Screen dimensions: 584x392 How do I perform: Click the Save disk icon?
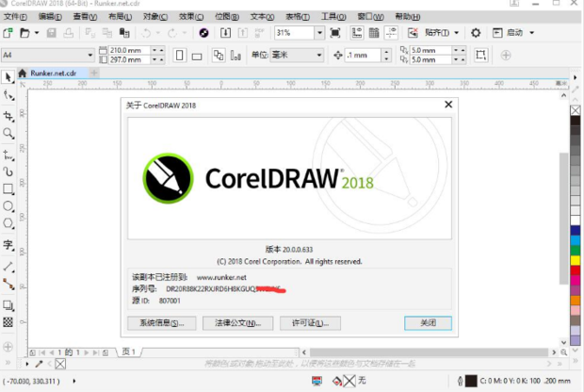(52, 33)
